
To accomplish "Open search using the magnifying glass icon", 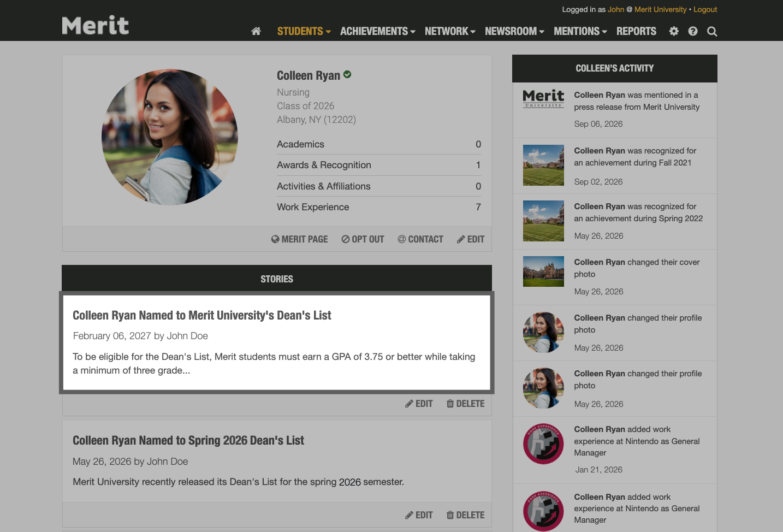I will point(711,31).
